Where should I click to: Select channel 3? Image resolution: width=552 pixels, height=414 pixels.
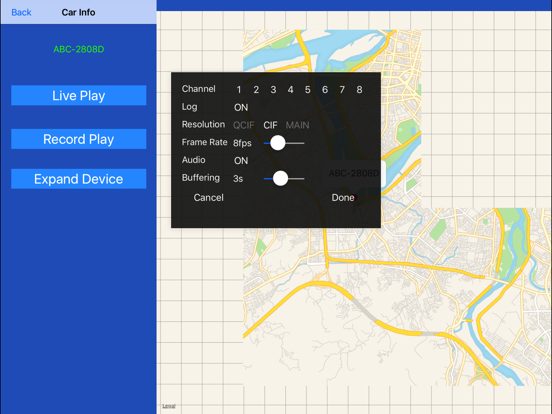point(273,89)
